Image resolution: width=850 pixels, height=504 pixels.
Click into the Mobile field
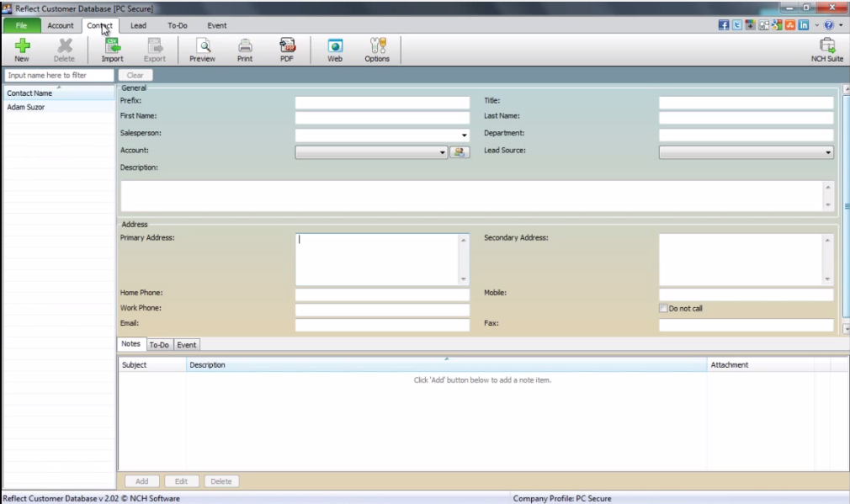coord(746,294)
